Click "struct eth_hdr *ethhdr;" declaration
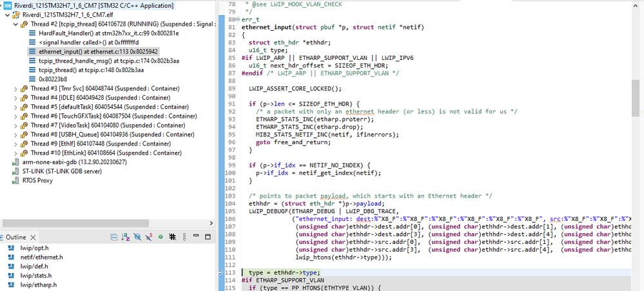 coord(289,42)
